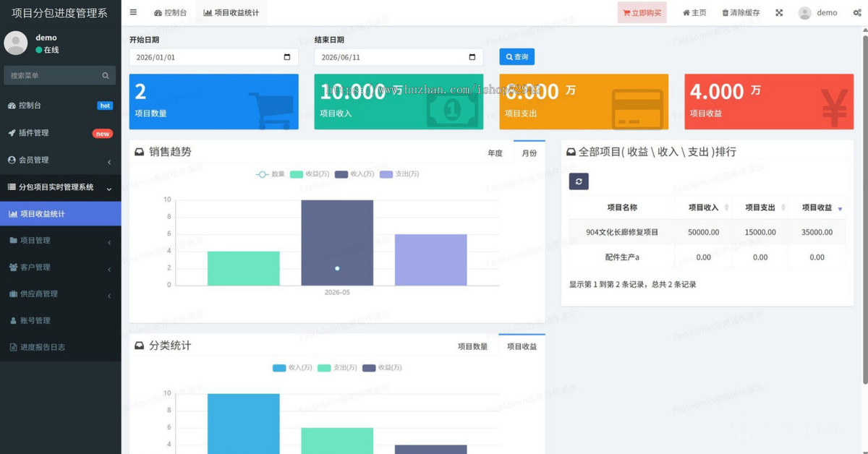Click the 15000.00 expense cell
Viewport: 868px width, 454px height.
click(x=760, y=232)
